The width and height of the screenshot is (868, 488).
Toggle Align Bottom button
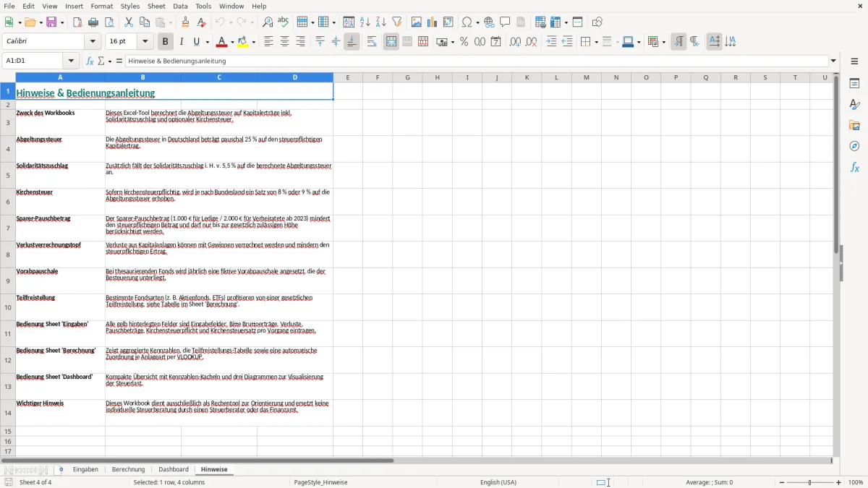[352, 42]
